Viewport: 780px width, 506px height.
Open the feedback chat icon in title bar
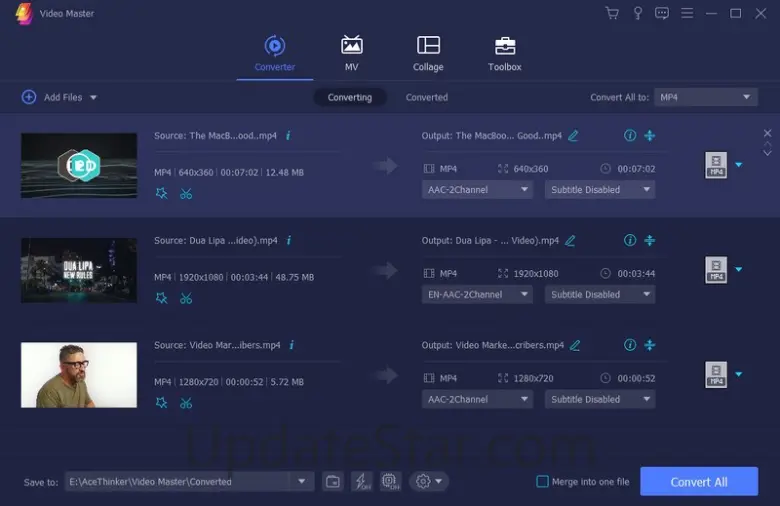(661, 14)
